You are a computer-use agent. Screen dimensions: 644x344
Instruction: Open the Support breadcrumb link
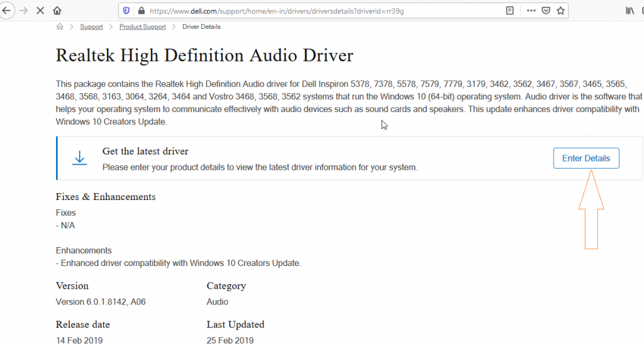click(91, 26)
